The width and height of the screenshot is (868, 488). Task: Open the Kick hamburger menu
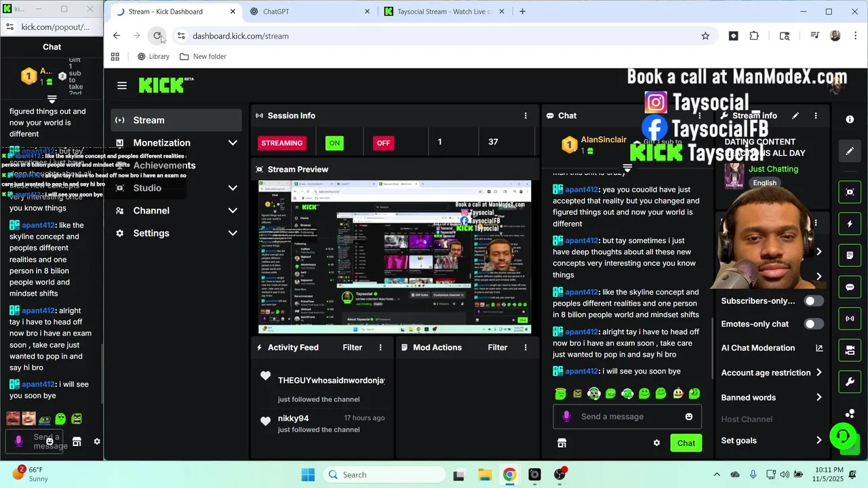point(122,85)
